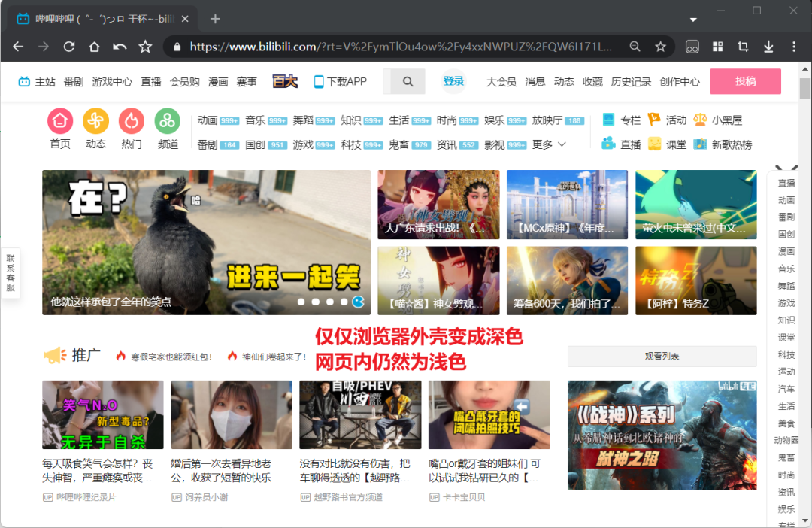Click the page vertical scrollbar thumb
Viewport: 812px width, 528px height.
pyautogui.click(x=804, y=88)
